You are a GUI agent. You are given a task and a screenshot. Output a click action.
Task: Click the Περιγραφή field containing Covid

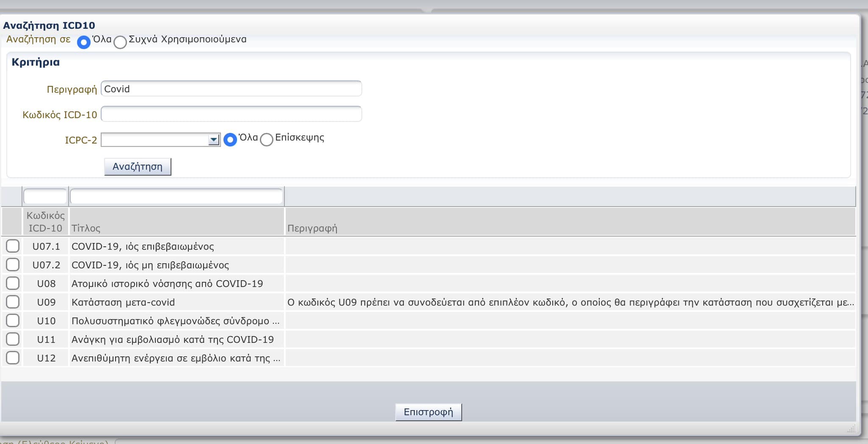pos(231,89)
